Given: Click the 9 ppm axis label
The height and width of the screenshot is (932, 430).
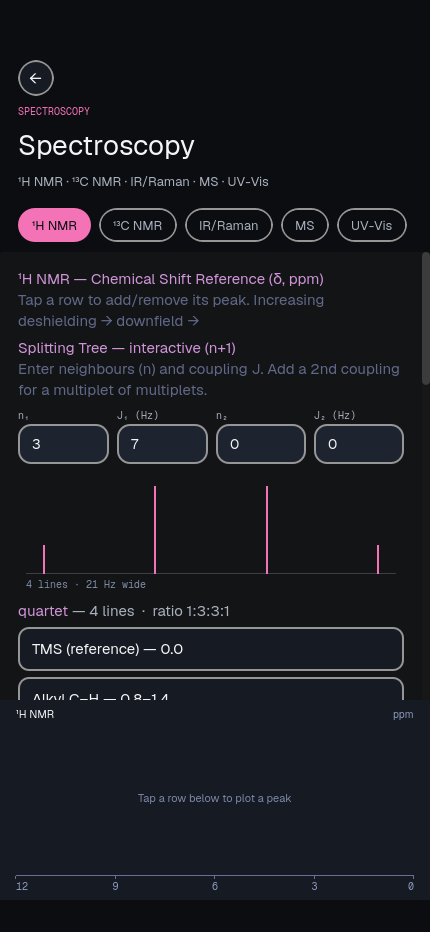Looking at the screenshot, I should point(115,886).
